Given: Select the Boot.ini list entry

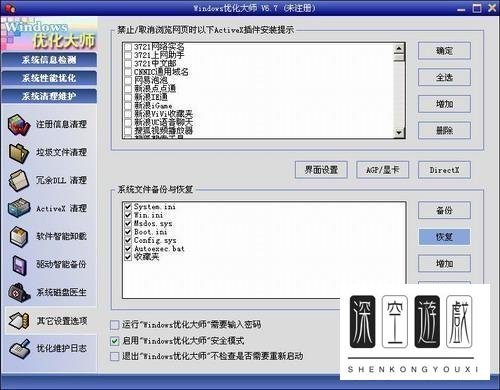Looking at the screenshot, I should click(x=151, y=232).
